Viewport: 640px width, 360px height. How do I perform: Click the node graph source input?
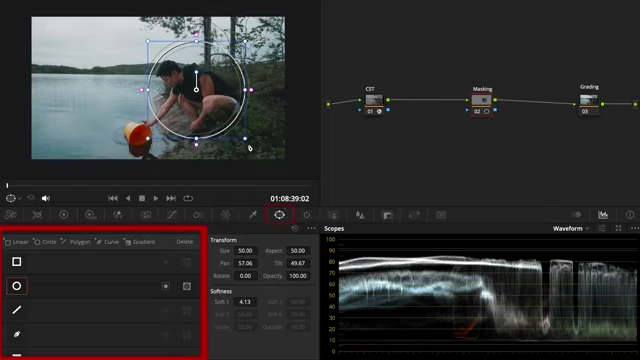pos(328,104)
